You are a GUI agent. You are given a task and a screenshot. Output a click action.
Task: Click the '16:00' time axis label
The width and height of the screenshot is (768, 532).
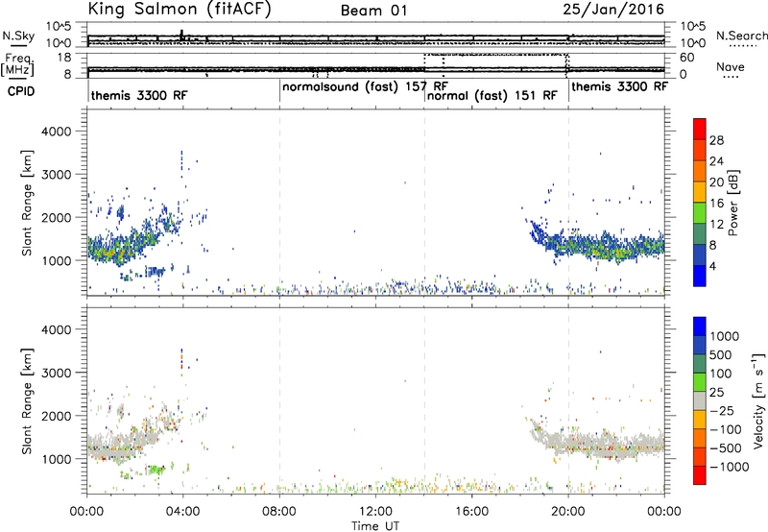472,512
